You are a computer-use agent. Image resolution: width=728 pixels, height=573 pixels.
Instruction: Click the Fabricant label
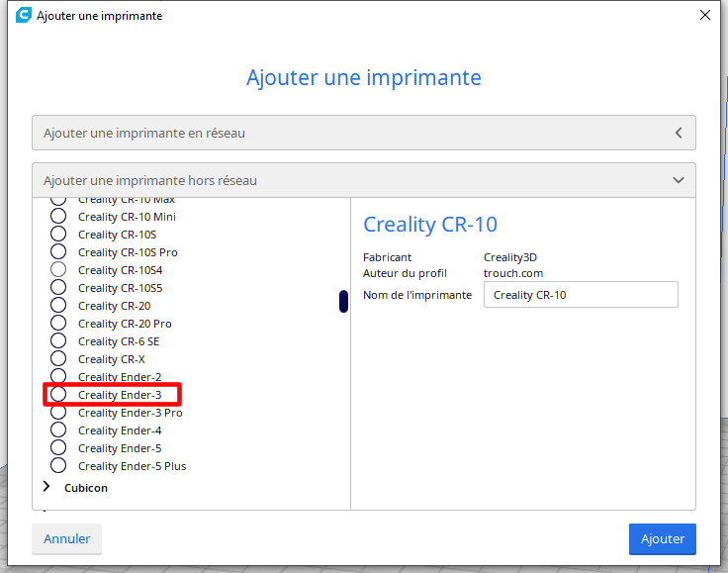pyautogui.click(x=387, y=257)
